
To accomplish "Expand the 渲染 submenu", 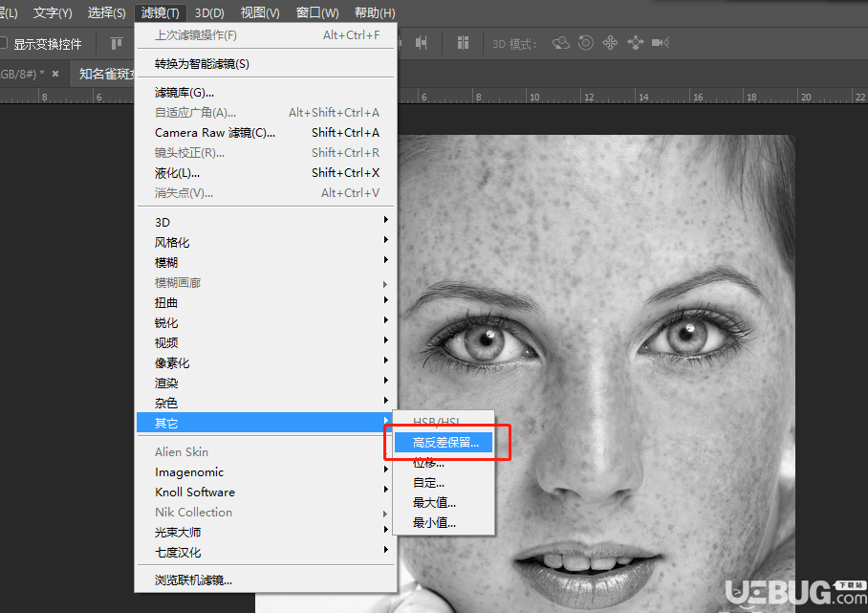I will (267, 383).
